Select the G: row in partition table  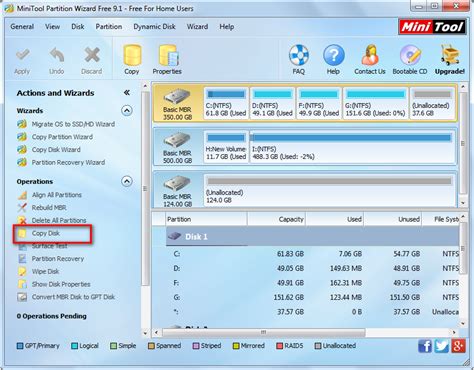pos(312,297)
